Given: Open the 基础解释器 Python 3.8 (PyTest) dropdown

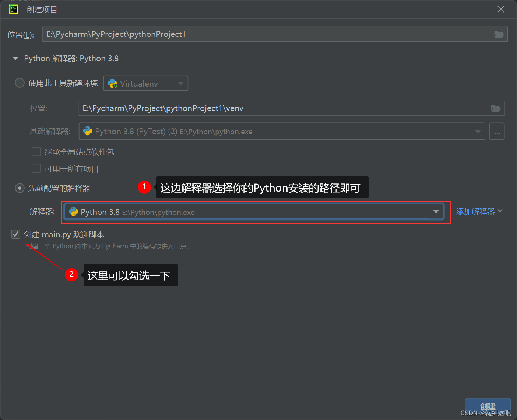Looking at the screenshot, I should [x=282, y=132].
